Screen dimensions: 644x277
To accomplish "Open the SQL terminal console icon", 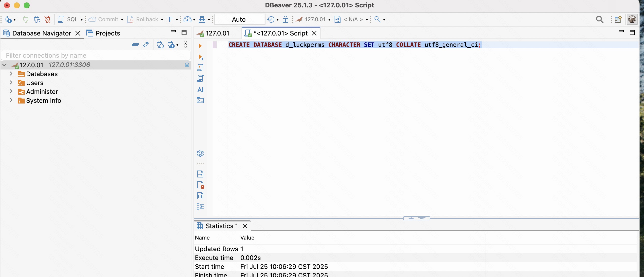I will (x=200, y=100).
